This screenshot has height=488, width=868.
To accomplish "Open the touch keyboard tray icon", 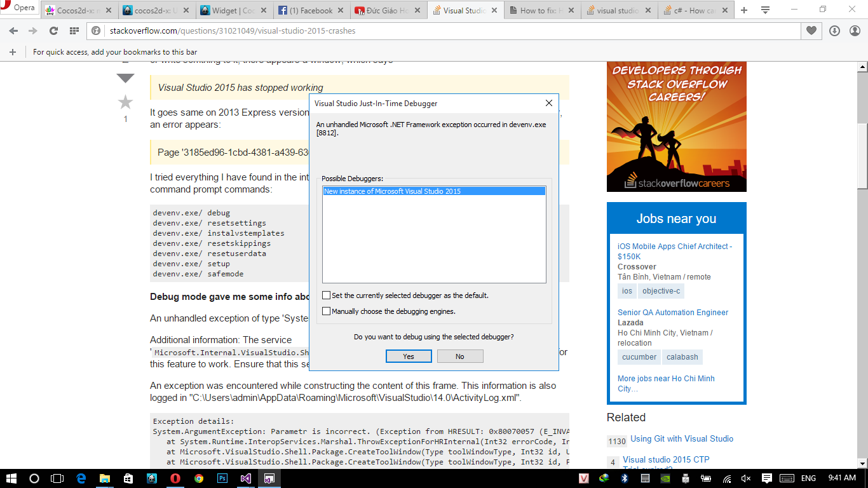I will 787,478.
